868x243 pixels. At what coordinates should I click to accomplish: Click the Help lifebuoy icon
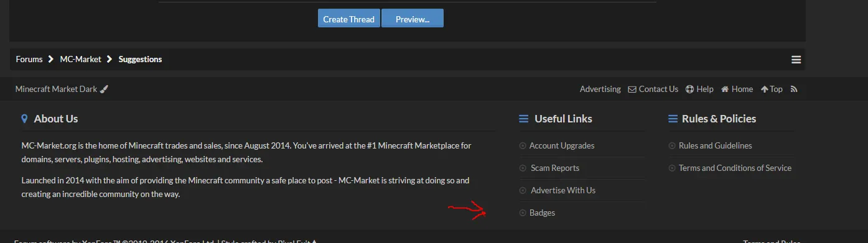point(689,89)
